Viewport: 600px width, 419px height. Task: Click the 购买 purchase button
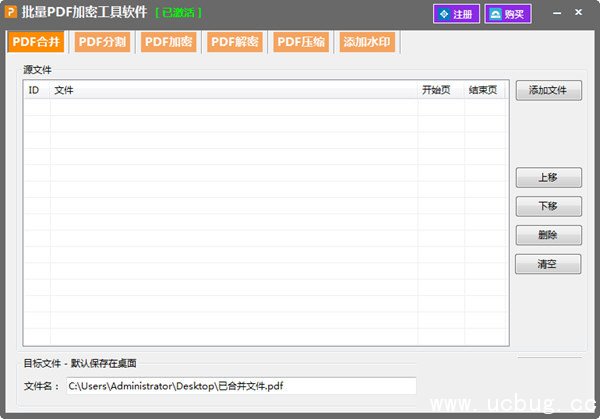click(x=508, y=14)
